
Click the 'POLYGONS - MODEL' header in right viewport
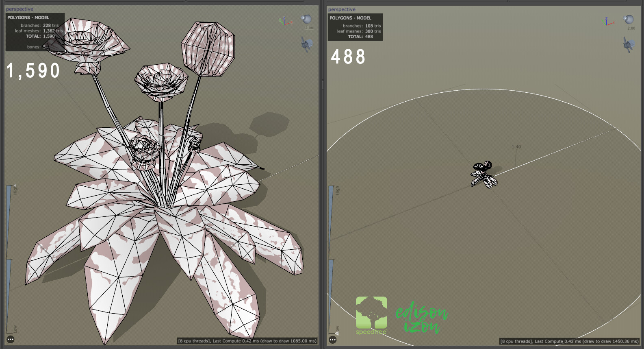point(350,18)
